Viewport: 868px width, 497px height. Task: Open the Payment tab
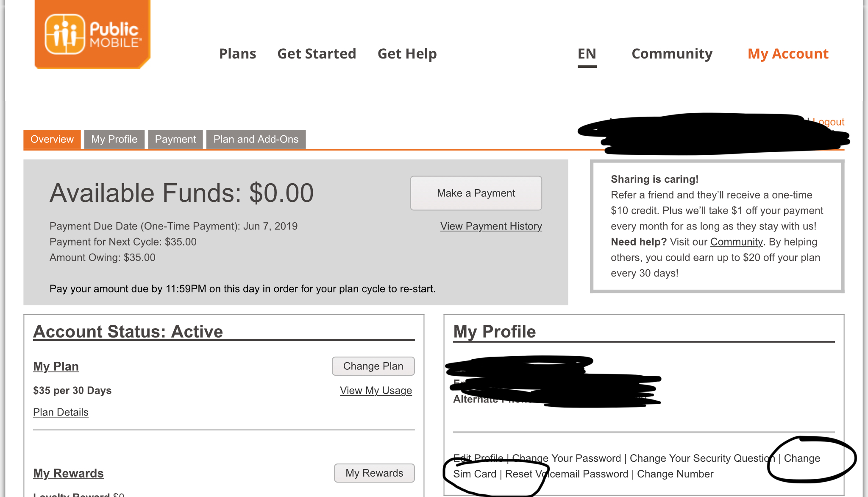point(175,140)
